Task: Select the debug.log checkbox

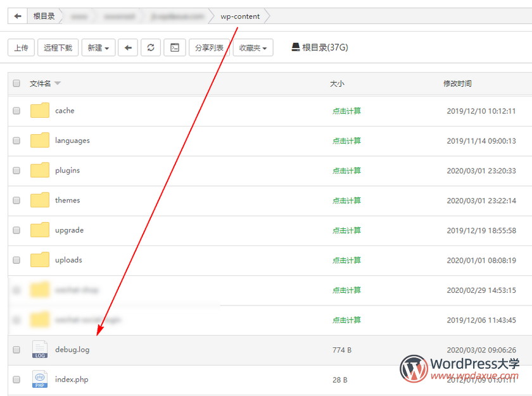Action: (x=16, y=349)
